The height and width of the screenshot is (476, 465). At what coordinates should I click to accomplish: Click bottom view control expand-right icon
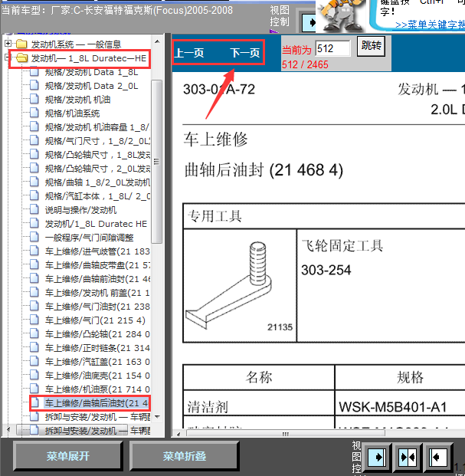(377, 457)
